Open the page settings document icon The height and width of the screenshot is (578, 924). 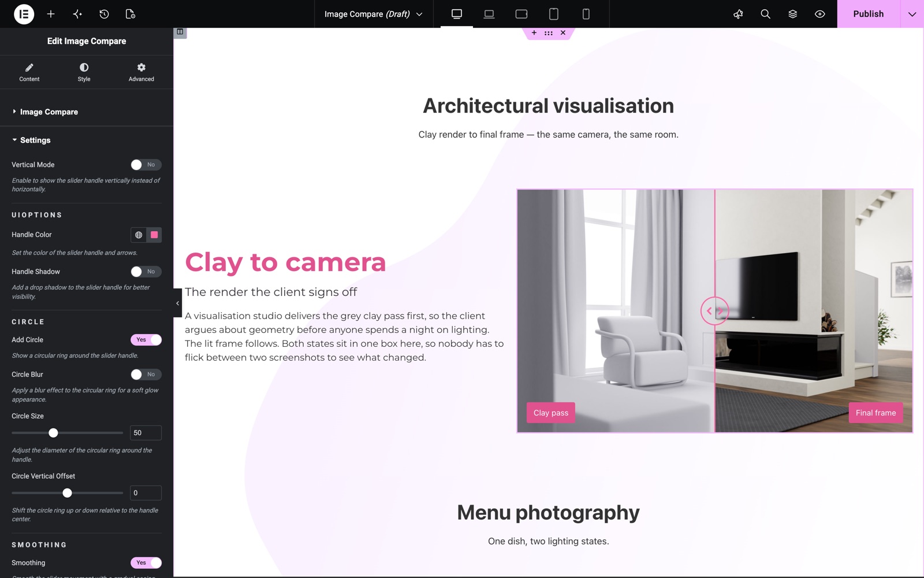coord(131,14)
